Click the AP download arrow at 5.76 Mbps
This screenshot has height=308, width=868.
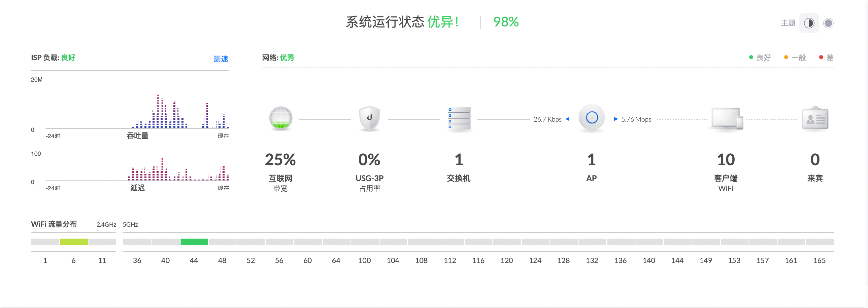click(x=616, y=119)
